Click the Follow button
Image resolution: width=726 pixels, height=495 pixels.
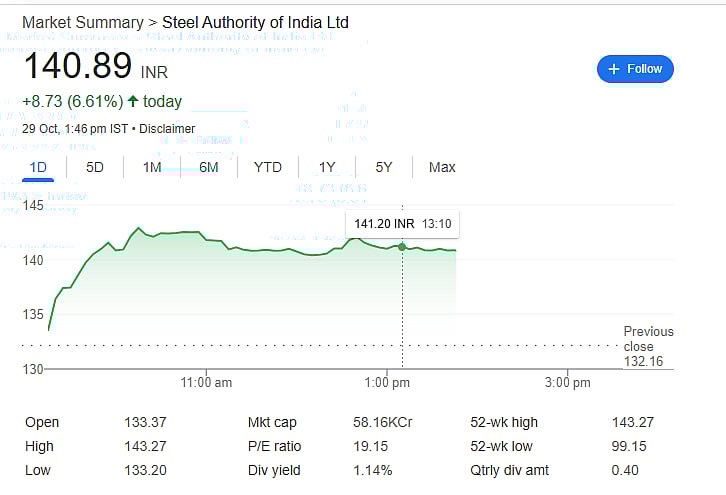[x=635, y=69]
